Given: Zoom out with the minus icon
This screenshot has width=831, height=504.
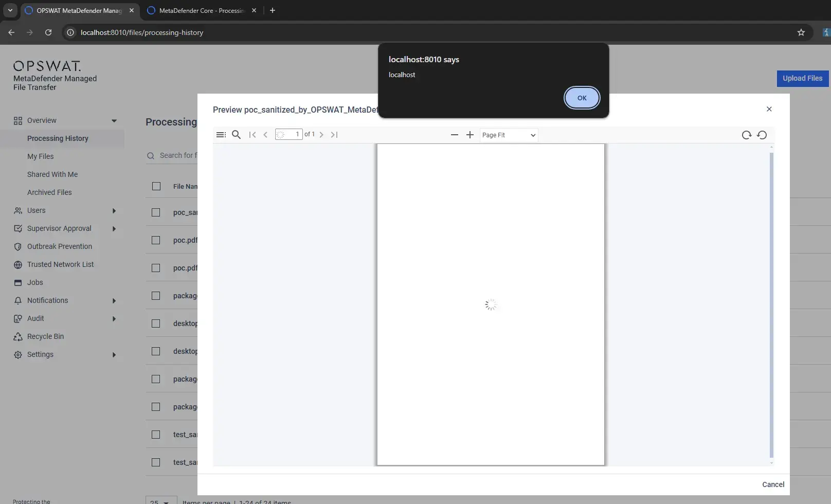Looking at the screenshot, I should [454, 135].
